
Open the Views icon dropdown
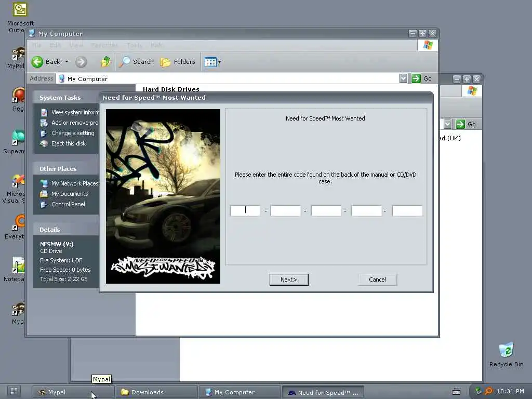pyautogui.click(x=212, y=62)
